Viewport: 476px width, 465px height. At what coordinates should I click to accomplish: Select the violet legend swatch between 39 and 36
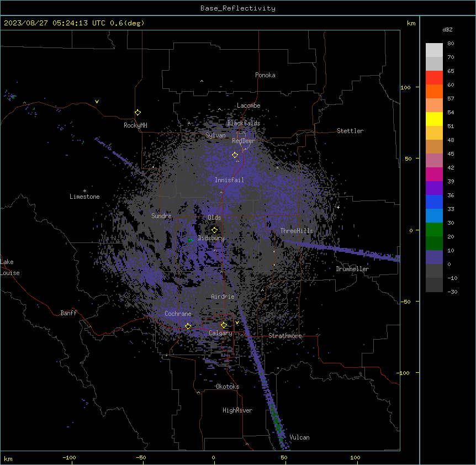[x=434, y=188]
